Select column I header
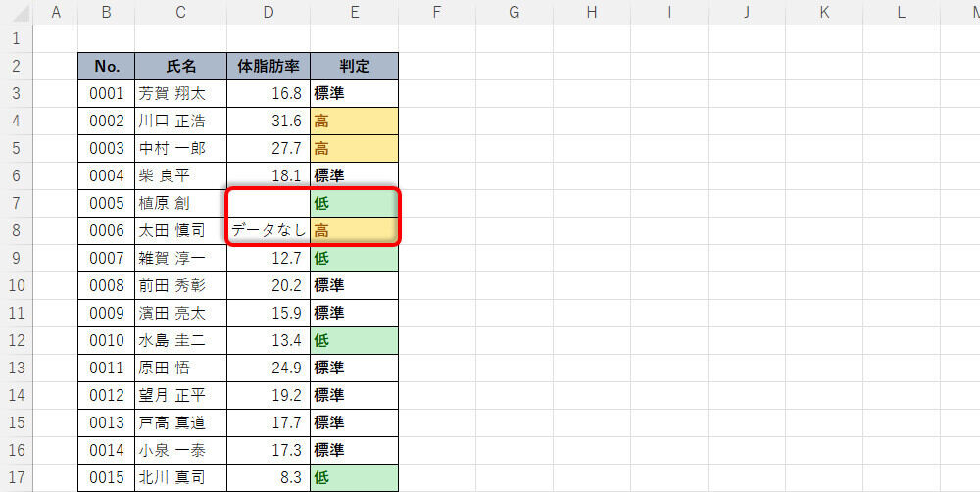980x492 pixels. pos(669,13)
